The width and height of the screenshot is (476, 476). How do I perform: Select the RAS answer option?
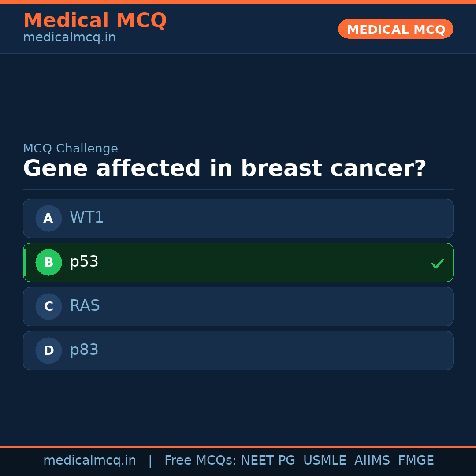tap(238, 306)
